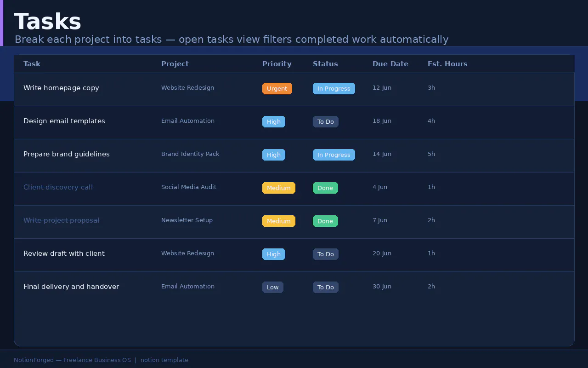
Task: Click Medium priority tag for Write project proposal
Action: click(279, 221)
